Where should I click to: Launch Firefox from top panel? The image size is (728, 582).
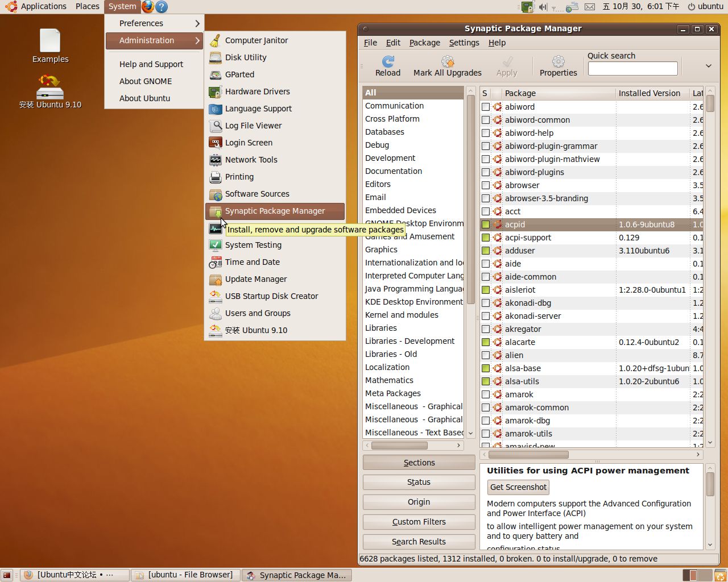pyautogui.click(x=148, y=7)
